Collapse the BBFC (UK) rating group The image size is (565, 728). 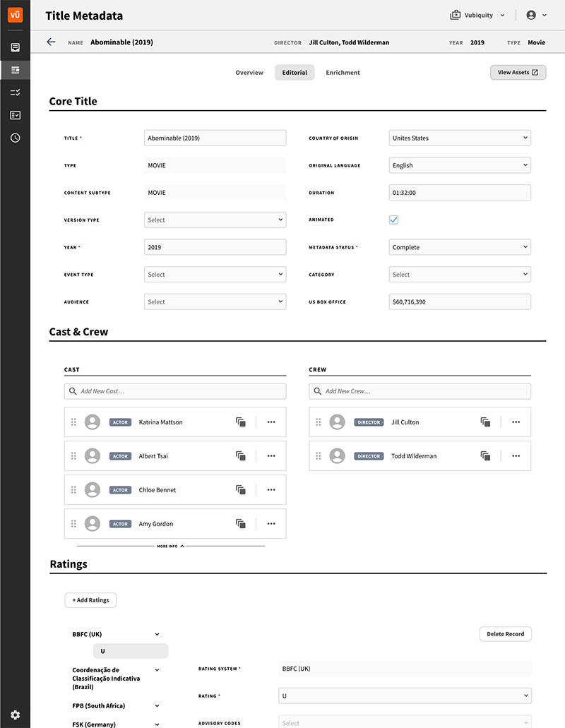pos(157,634)
